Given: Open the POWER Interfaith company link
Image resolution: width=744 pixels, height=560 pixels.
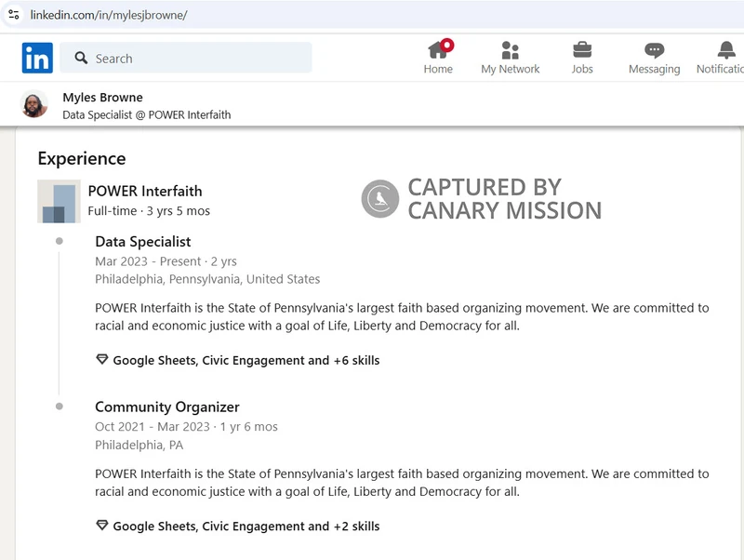Looking at the screenshot, I should (x=145, y=191).
